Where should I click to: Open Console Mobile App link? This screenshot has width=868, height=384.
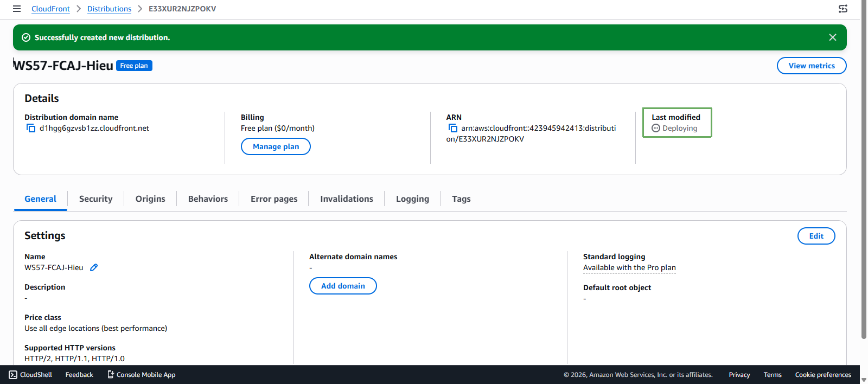141,375
